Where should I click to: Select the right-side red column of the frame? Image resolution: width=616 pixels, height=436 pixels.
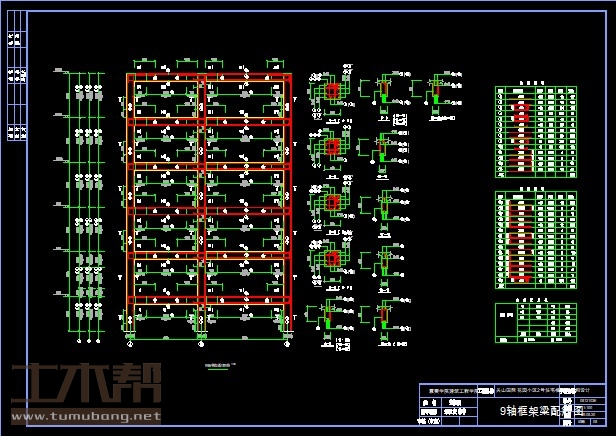point(287,200)
